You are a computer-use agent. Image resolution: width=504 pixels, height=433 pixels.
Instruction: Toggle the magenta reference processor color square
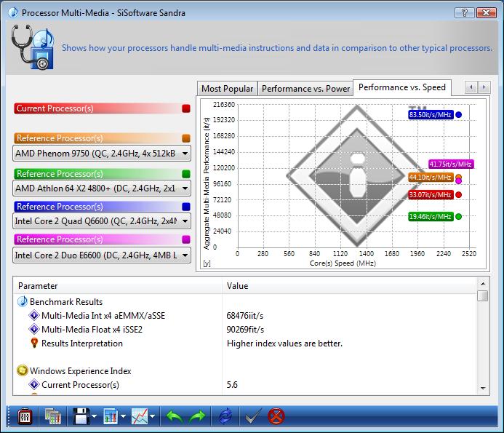click(186, 239)
